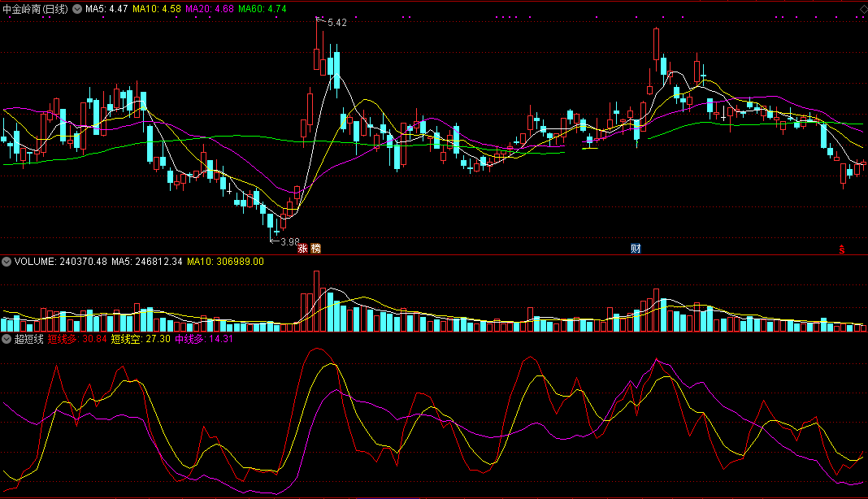
Task: Click the diamond icon in top-right corner
Action: pyautogui.click(x=864, y=9)
